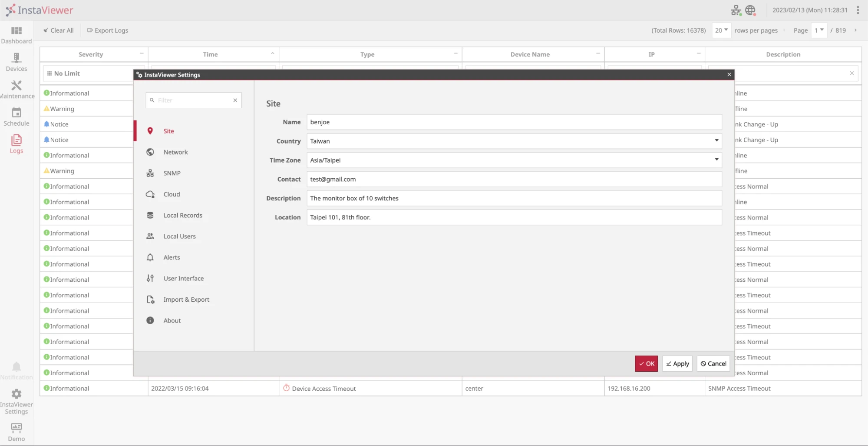Click the globe icon in top bar

coord(750,10)
